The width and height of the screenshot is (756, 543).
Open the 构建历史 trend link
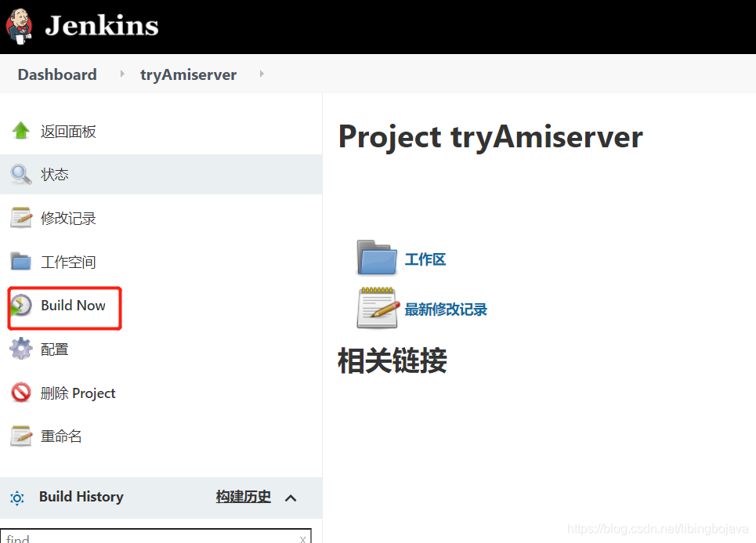243,497
